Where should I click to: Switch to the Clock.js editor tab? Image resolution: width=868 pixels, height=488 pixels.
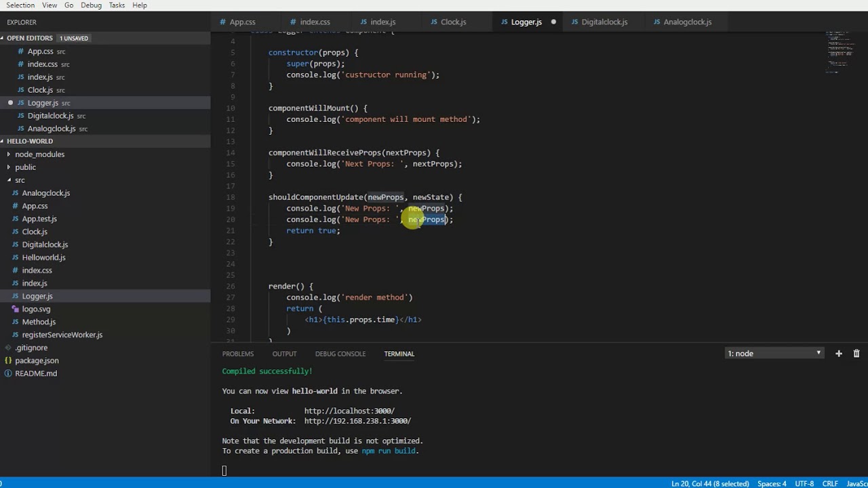coord(453,22)
